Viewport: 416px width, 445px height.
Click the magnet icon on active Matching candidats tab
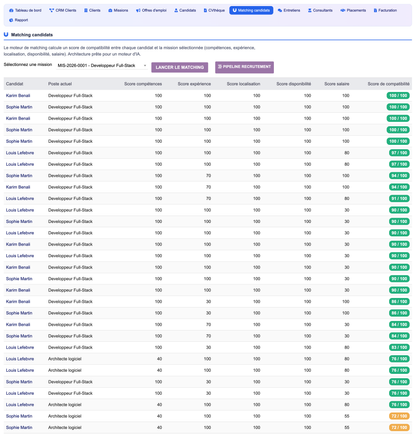[x=235, y=10]
